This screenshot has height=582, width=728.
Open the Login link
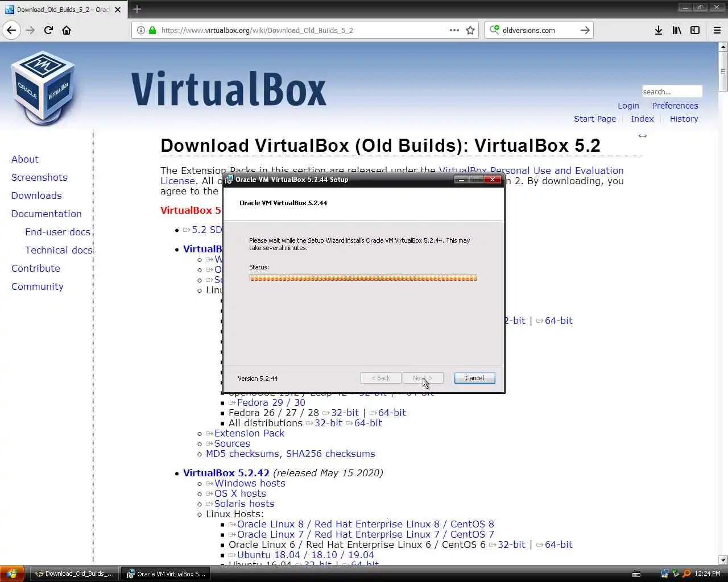(628, 106)
